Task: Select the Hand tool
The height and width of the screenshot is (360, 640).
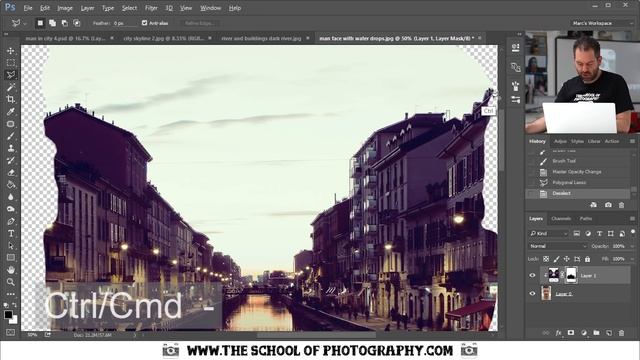Action: [x=11, y=270]
